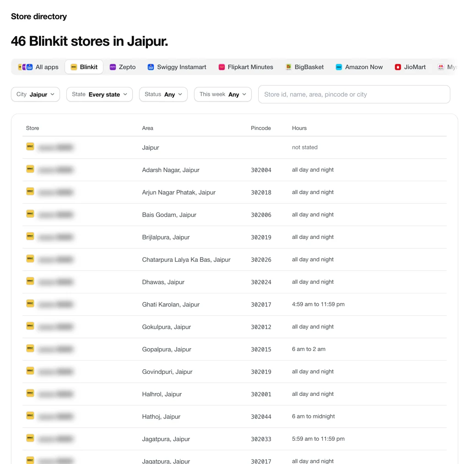The image size is (476, 464).
Task: Click 'Brijlalpura, Jaipur' area text
Action: tap(166, 237)
